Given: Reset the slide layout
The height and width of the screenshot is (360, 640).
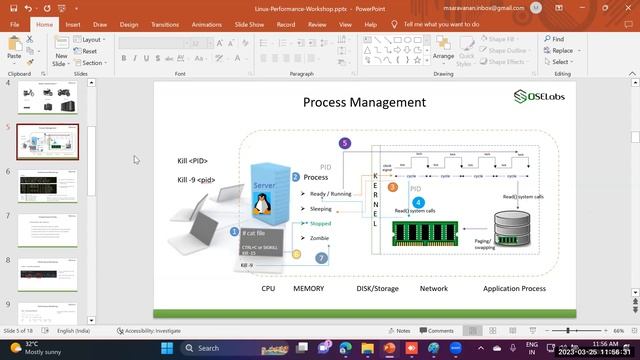Looking at the screenshot, I should tap(85, 51).
